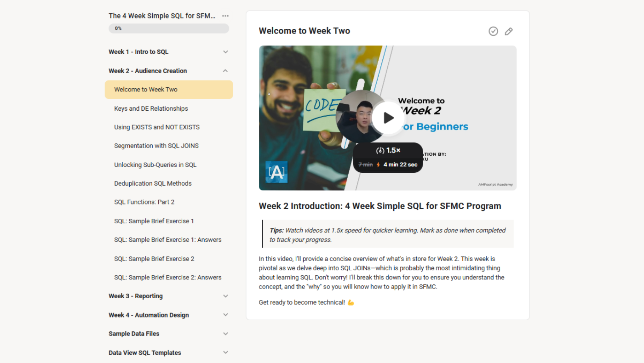Open SQL Functions: Part 2 lesson
The height and width of the screenshot is (363, 644).
[144, 202]
